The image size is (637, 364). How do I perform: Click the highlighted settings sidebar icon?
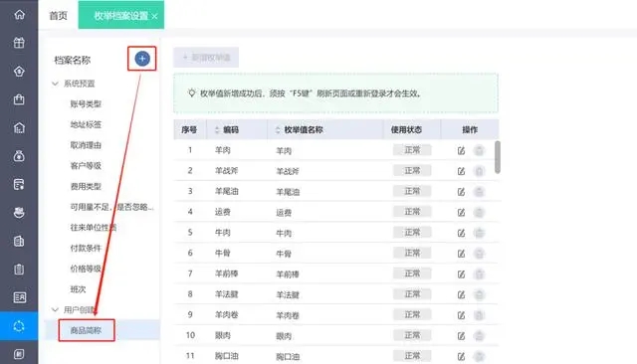(x=19, y=326)
